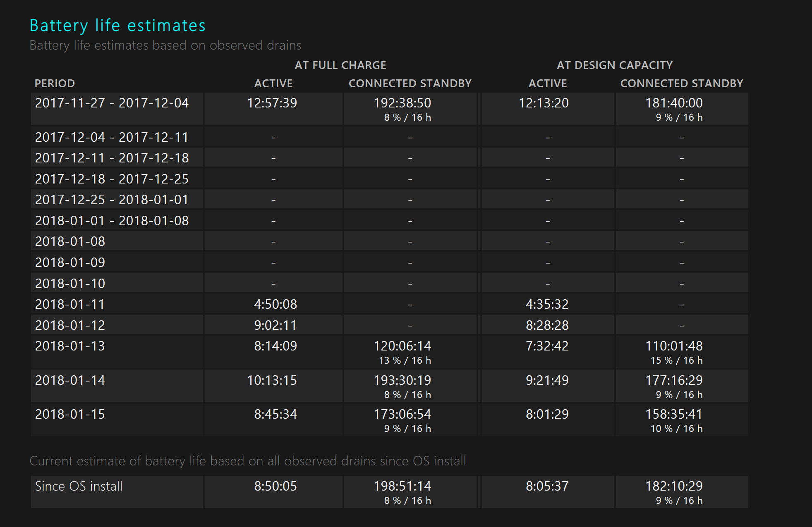Click the 12:57:39 active time value
Screen dimensions: 812x527
(272, 103)
